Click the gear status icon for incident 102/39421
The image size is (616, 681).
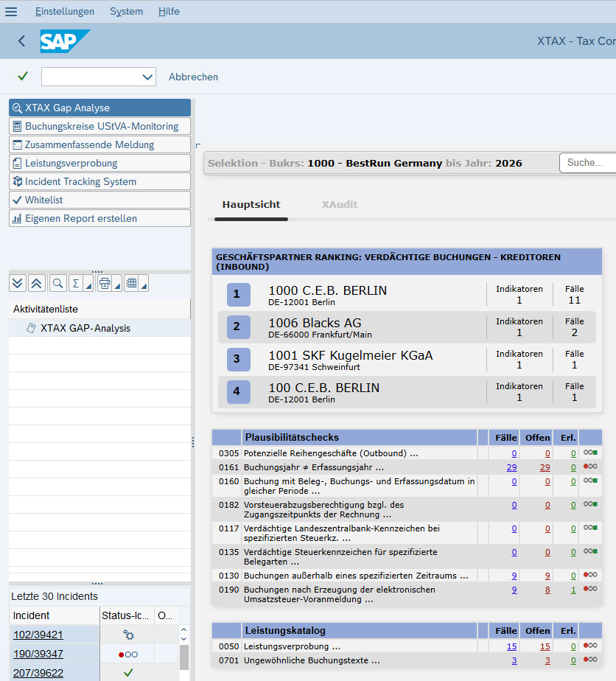[128, 635]
